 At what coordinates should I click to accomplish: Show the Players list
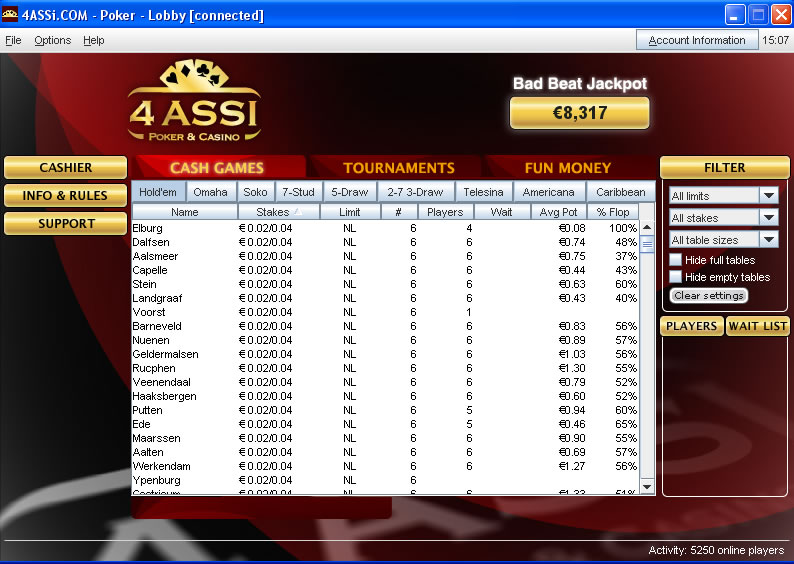[x=691, y=326]
